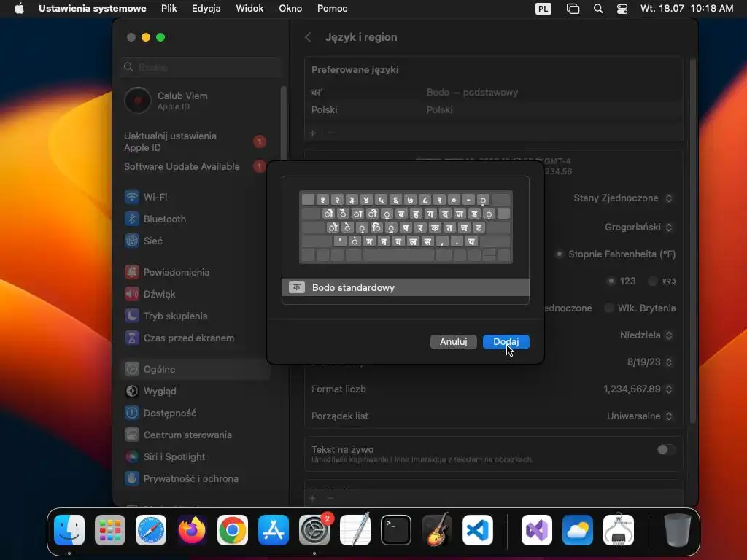Image resolution: width=747 pixels, height=560 pixels.
Task: Open Stage Manager icon in menu bar
Action: [573, 9]
